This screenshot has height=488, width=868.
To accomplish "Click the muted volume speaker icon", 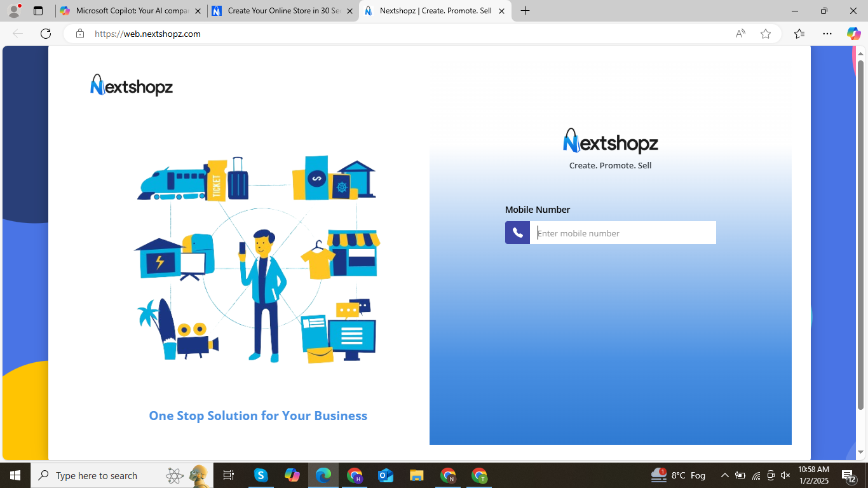I will 785,475.
